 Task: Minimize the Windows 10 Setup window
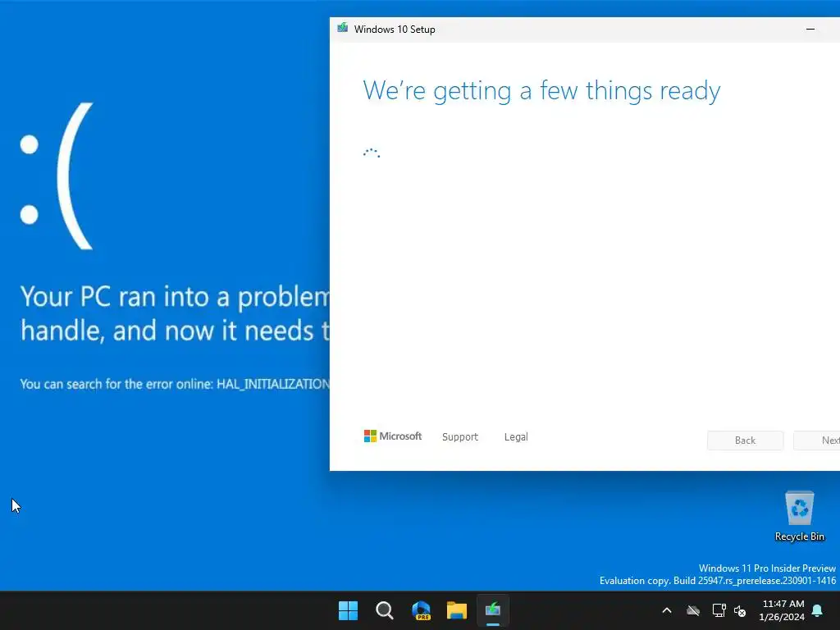click(x=810, y=29)
